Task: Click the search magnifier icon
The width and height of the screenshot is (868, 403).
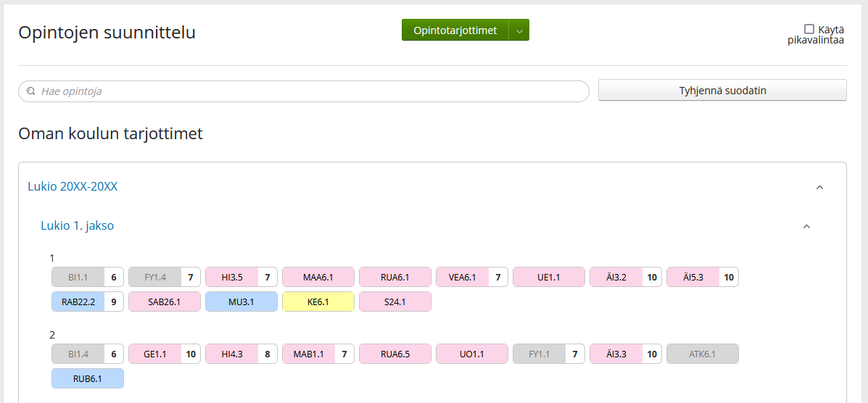Action: [31, 91]
